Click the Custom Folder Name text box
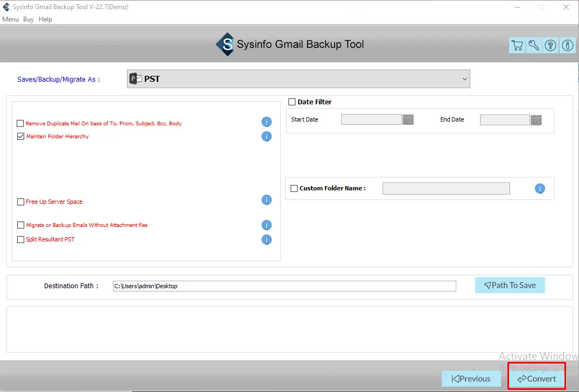 [x=446, y=189]
